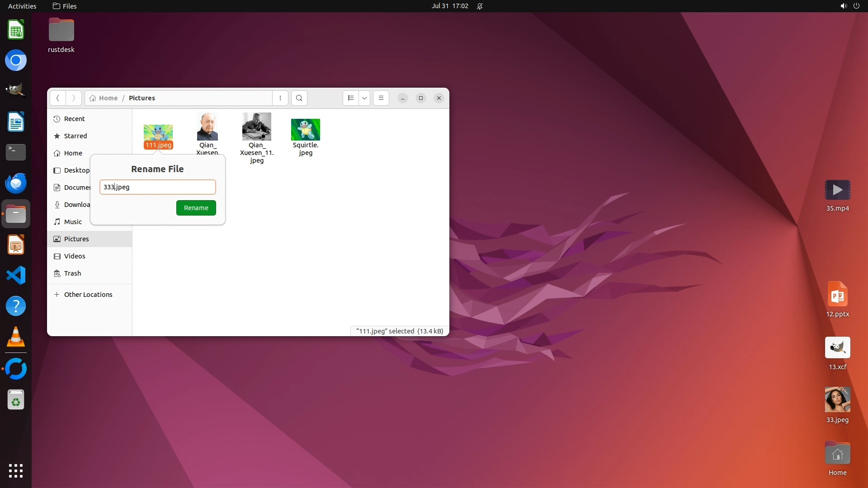Launch Visual Studio Code from the dock
Image resolution: width=868 pixels, height=488 pixels.
click(16, 275)
